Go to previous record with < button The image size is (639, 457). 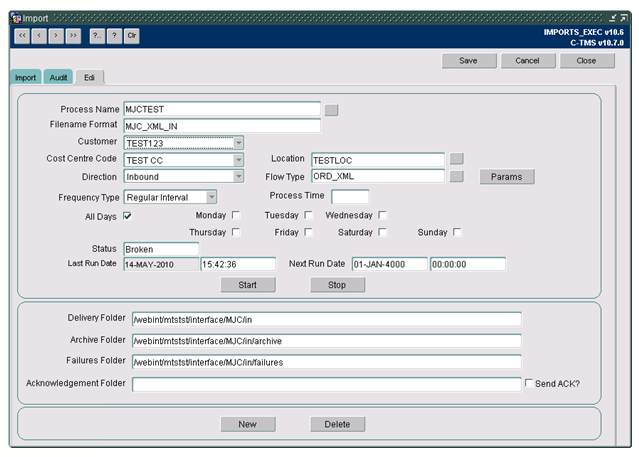click(39, 36)
